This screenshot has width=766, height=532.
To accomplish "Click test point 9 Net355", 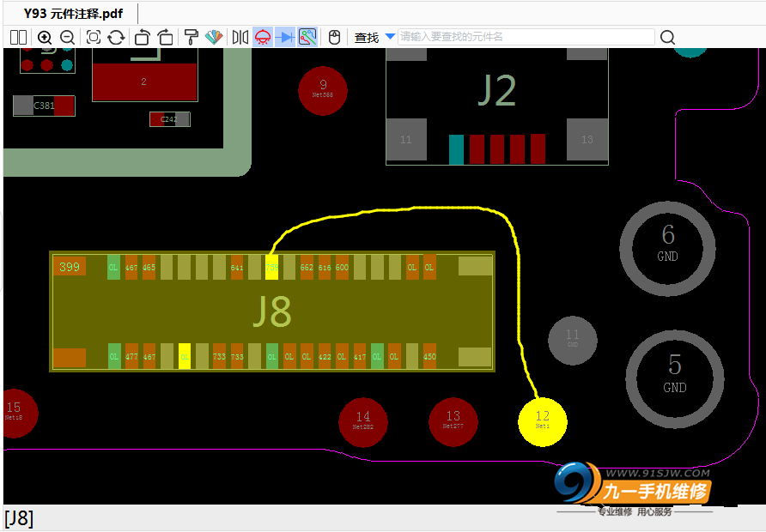I will [x=323, y=91].
